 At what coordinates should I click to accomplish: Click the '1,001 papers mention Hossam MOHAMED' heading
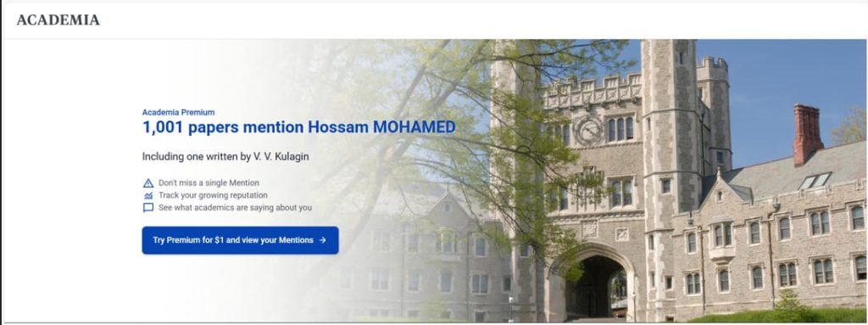[299, 127]
